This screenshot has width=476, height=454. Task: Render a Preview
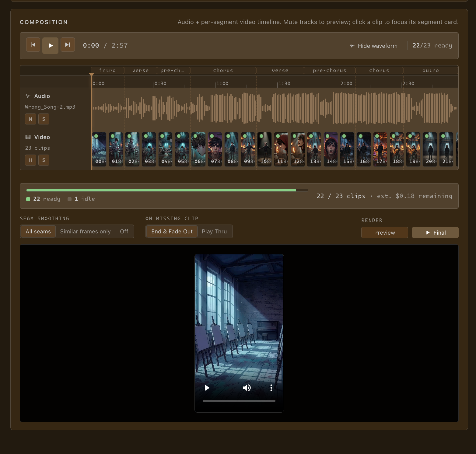[385, 232]
